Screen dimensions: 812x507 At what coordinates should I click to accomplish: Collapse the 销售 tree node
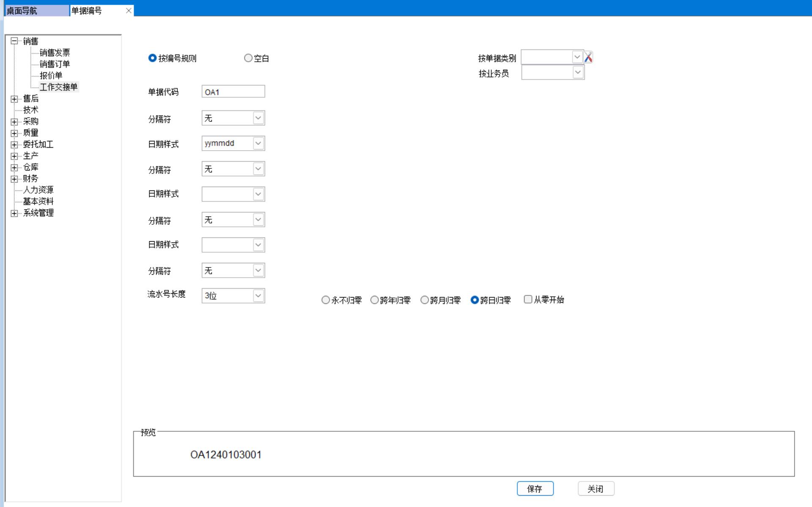[14, 41]
